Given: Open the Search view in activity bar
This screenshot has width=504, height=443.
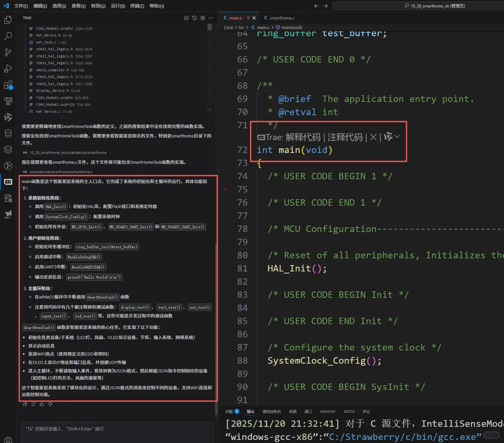Looking at the screenshot, I should (8, 36).
